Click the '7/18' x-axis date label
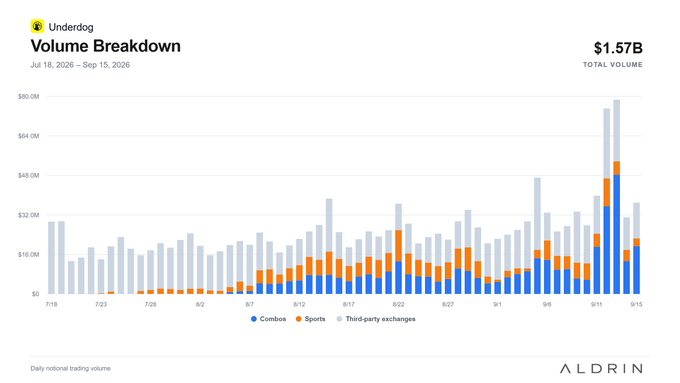The height and width of the screenshot is (383, 680). (x=51, y=304)
